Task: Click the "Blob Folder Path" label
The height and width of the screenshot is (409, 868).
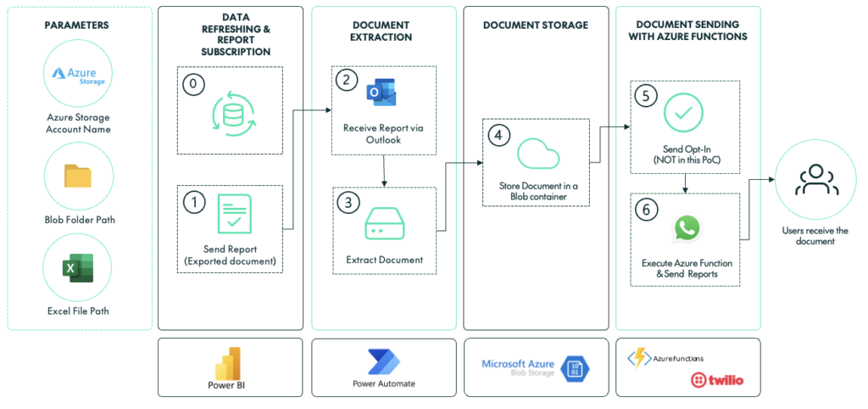Action: (80, 220)
